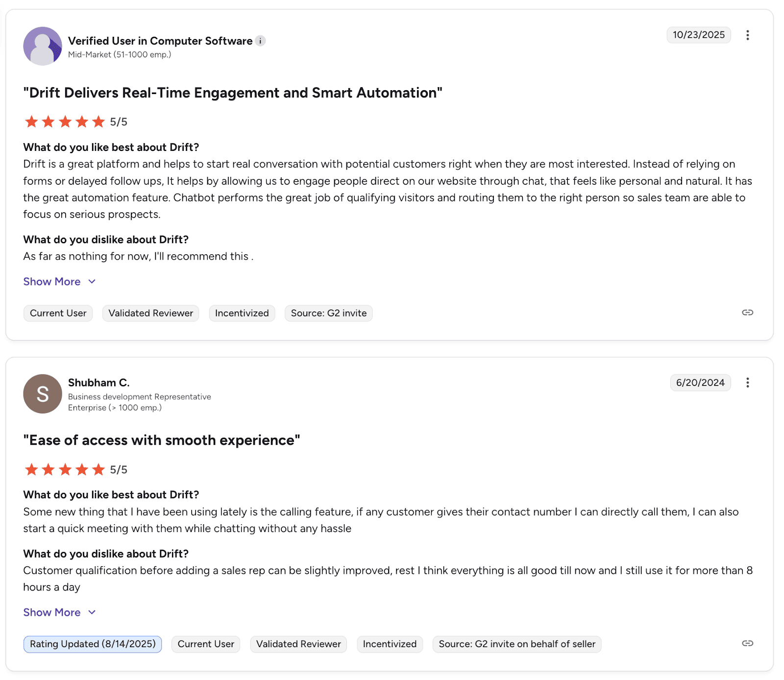This screenshot has height=680, width=784.
Task: Click the fifth star of the first review rating
Action: 98,121
